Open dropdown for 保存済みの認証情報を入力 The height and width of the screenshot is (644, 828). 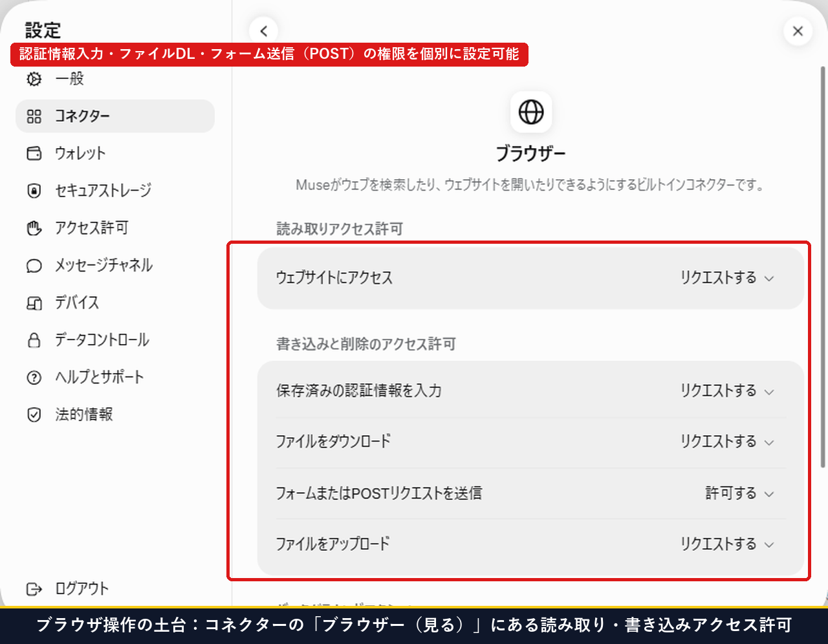pyautogui.click(x=727, y=391)
